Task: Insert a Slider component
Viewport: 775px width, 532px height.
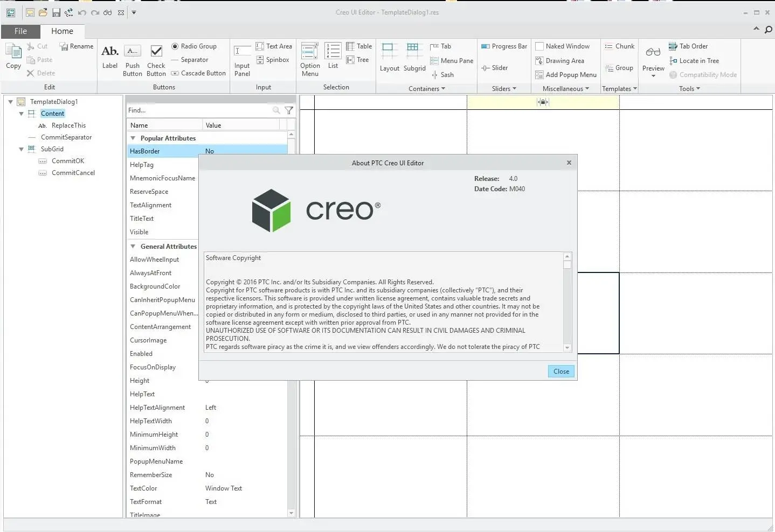Action: (494, 68)
